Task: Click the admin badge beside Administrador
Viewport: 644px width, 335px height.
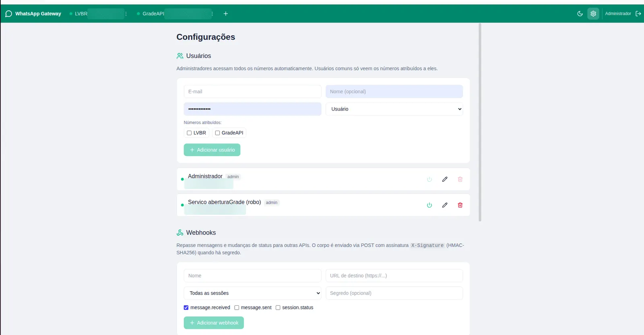Action: pyautogui.click(x=233, y=177)
